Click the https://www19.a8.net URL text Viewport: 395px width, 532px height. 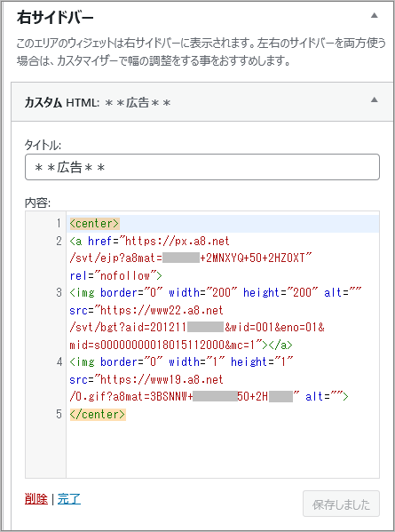[162, 379]
